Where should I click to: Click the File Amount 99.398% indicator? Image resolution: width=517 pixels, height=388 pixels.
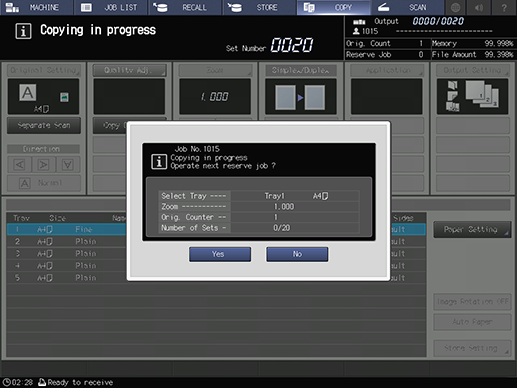[472, 55]
